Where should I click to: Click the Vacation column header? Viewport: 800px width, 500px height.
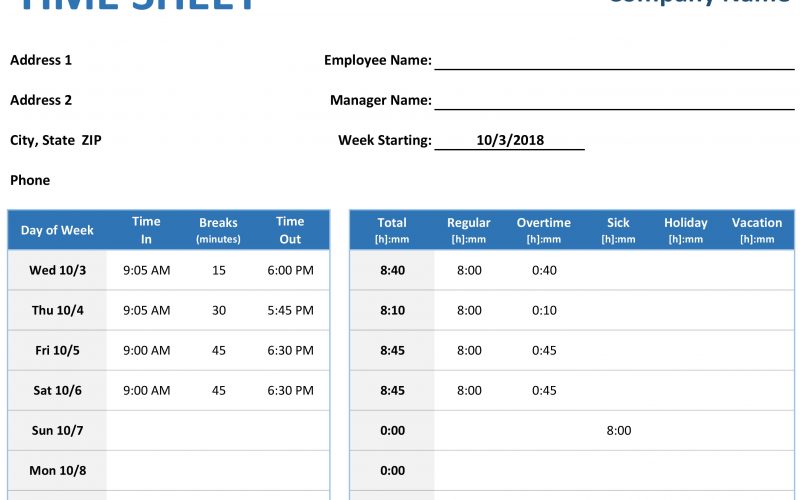pyautogui.click(x=757, y=230)
